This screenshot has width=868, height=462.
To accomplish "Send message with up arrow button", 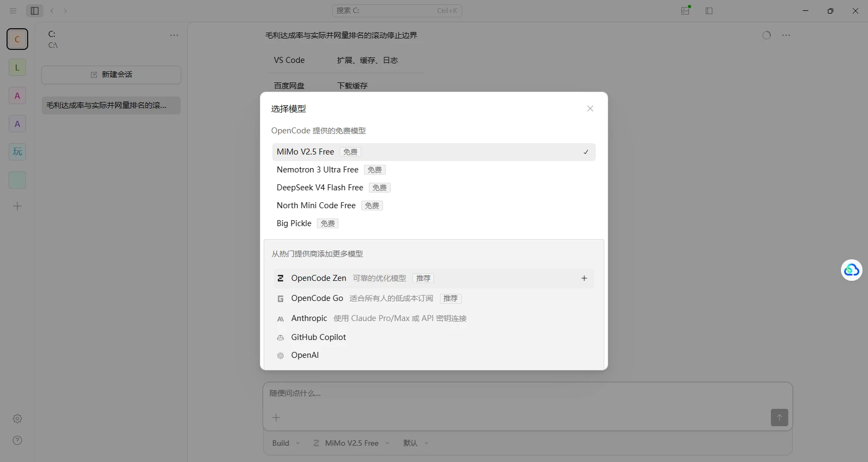I will 780,418.
